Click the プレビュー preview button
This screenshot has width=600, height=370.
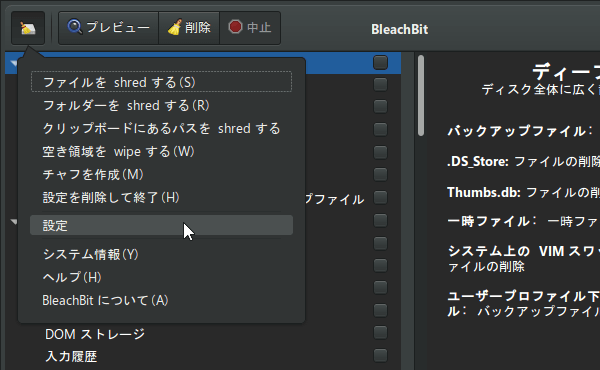pos(108,28)
